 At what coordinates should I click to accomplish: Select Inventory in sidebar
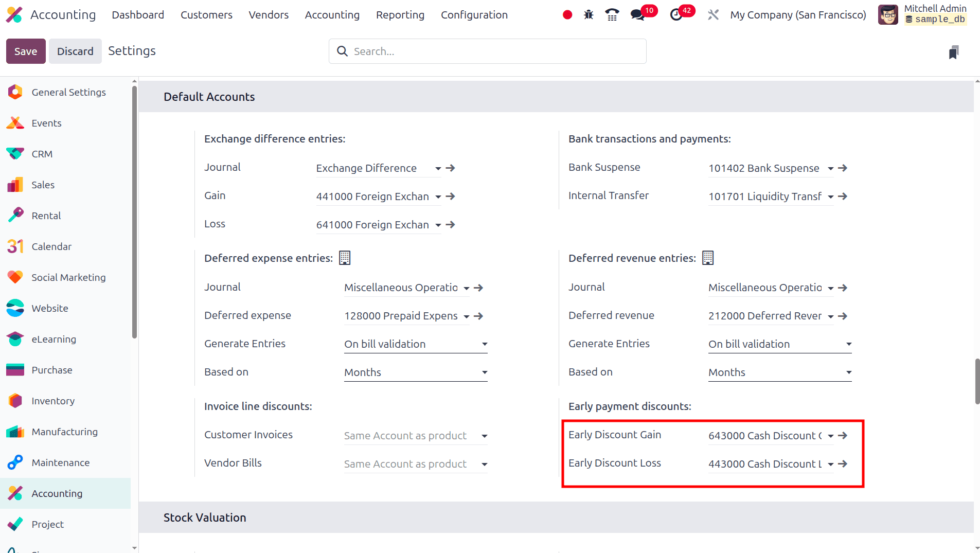pos(65,401)
